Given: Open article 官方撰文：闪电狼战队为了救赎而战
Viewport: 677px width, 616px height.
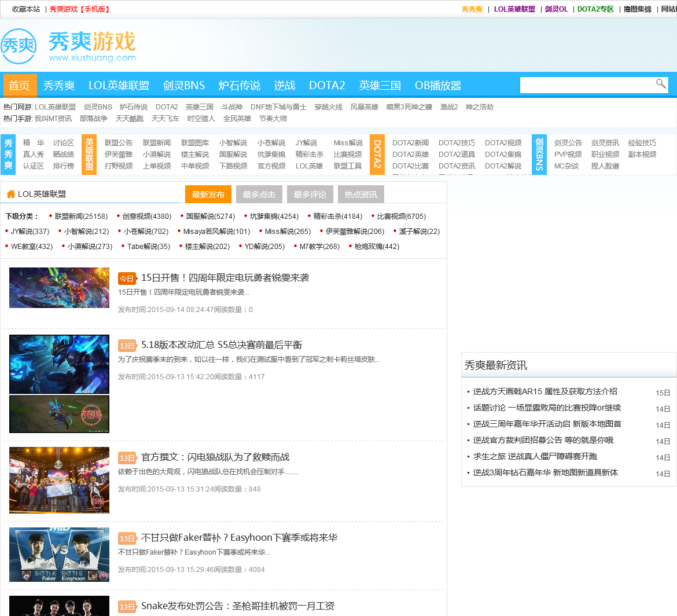Looking at the screenshot, I should pos(215,457).
